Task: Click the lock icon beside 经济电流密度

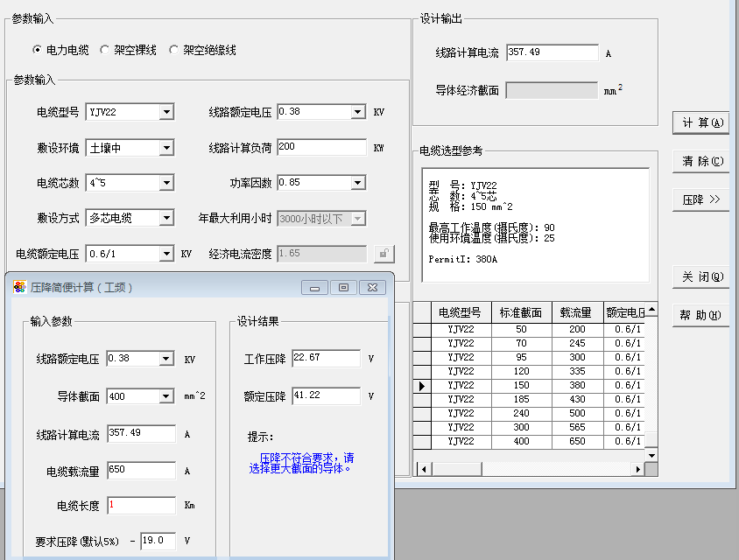Action: (x=384, y=254)
